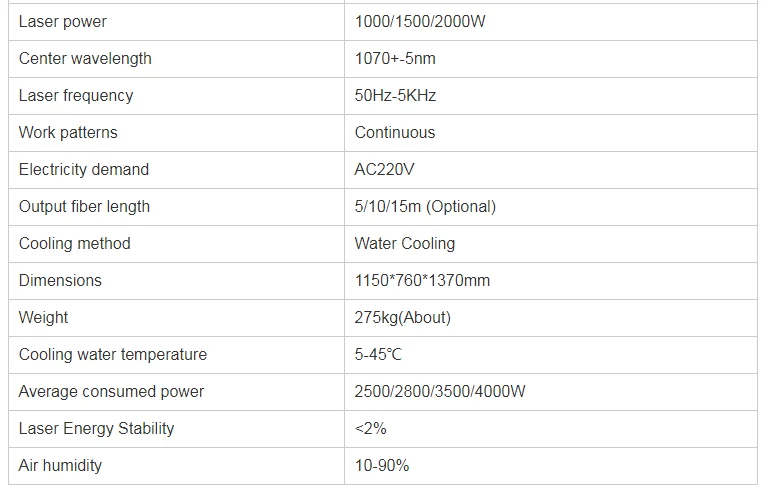This screenshot has height=495, width=783.
Task: Click the 275kg(About) weight value
Action: tap(403, 317)
